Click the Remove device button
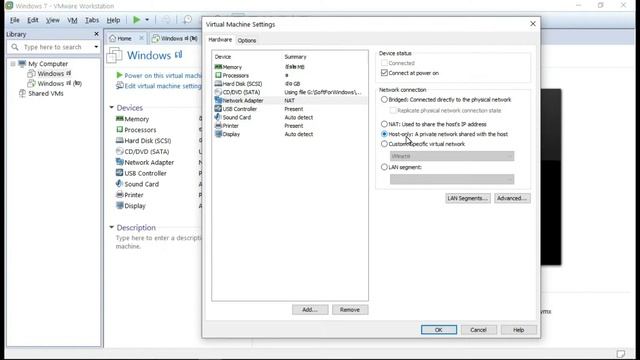The image size is (640, 360). pos(350,310)
